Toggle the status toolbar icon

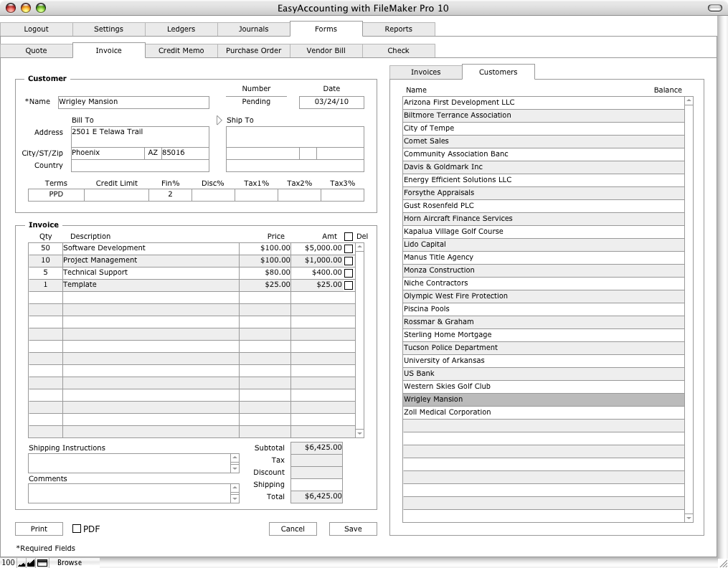tap(42, 563)
